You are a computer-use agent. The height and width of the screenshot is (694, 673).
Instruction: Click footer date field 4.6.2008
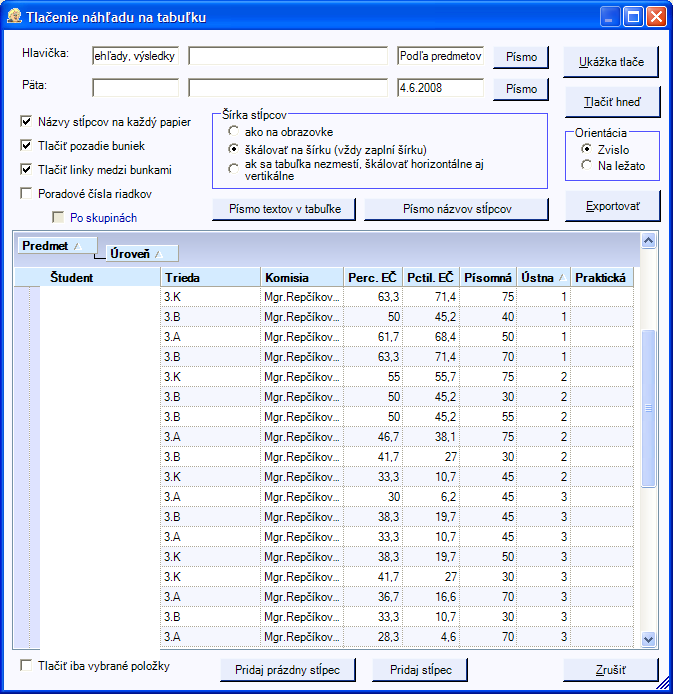point(440,88)
